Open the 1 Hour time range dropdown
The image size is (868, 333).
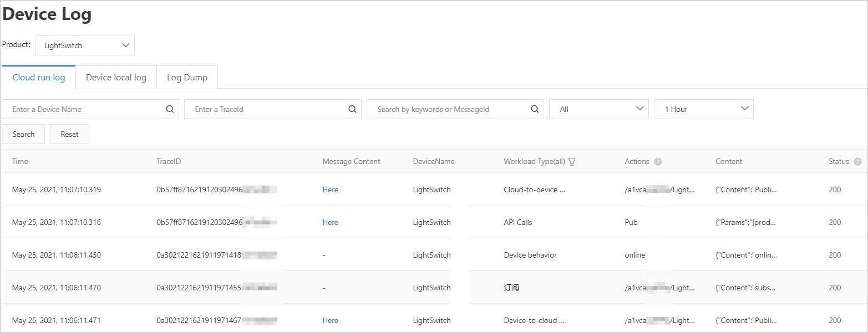point(703,109)
